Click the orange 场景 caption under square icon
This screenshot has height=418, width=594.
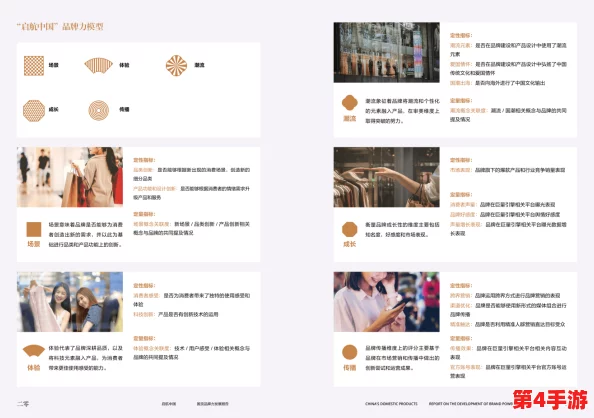click(x=34, y=244)
